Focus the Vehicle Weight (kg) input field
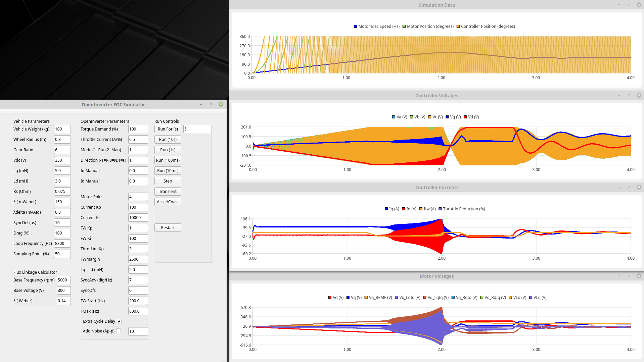 tap(62, 129)
